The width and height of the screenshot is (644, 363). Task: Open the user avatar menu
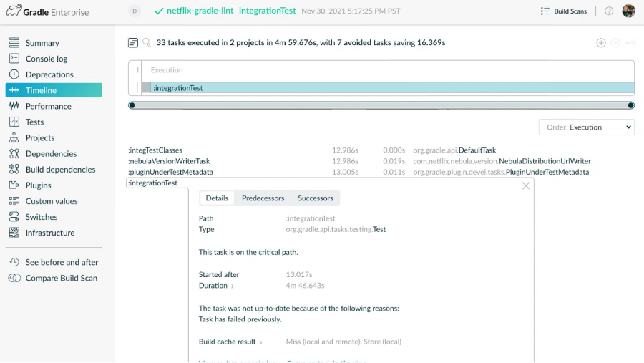628,11
